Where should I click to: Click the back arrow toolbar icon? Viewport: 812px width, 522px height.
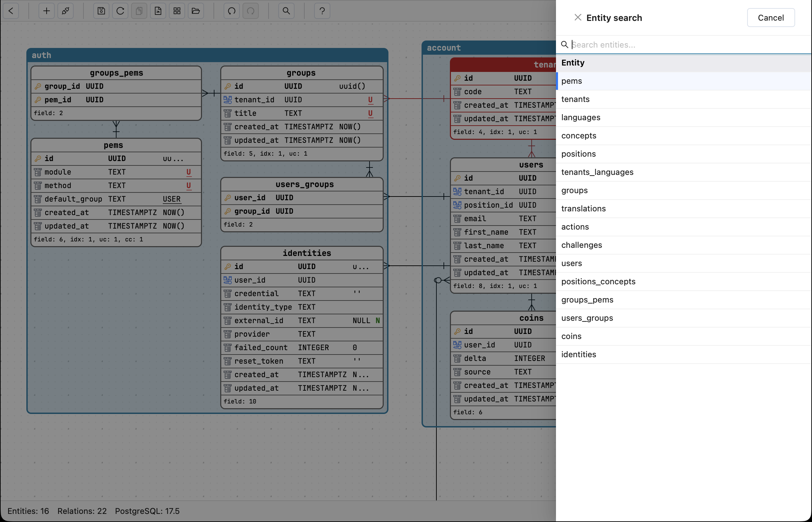click(11, 11)
